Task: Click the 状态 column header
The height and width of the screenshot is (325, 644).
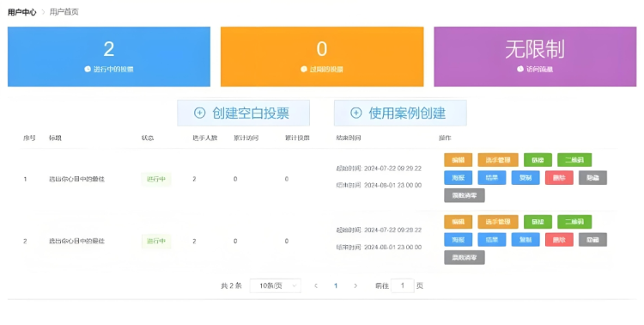Action: pos(148,138)
